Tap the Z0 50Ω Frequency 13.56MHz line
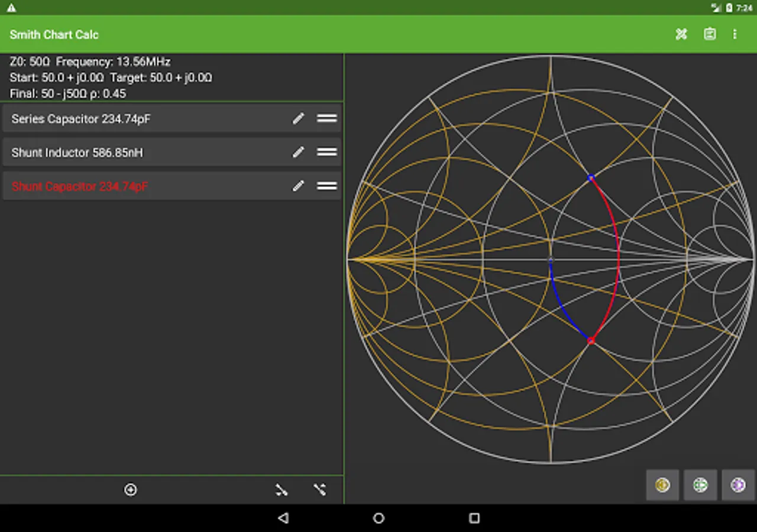757x532 pixels. (90, 61)
